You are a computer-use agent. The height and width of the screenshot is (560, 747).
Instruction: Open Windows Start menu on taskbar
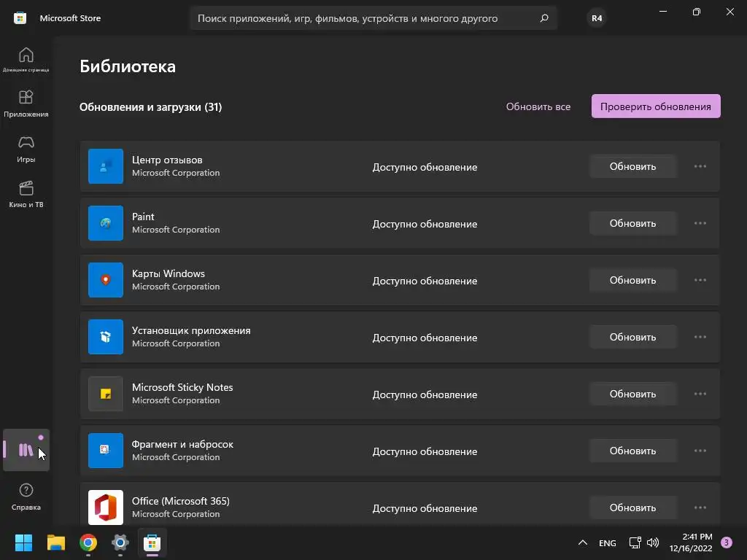23,542
